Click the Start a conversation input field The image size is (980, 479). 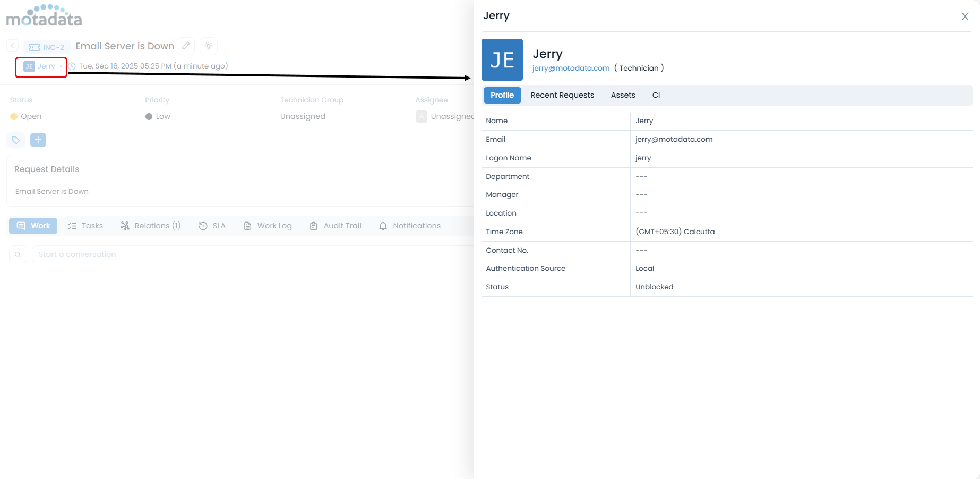click(250, 255)
